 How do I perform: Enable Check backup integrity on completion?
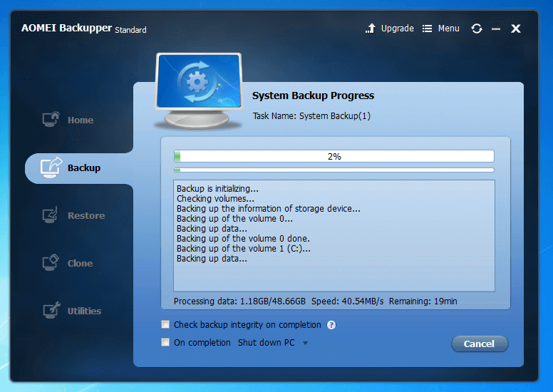(165, 325)
